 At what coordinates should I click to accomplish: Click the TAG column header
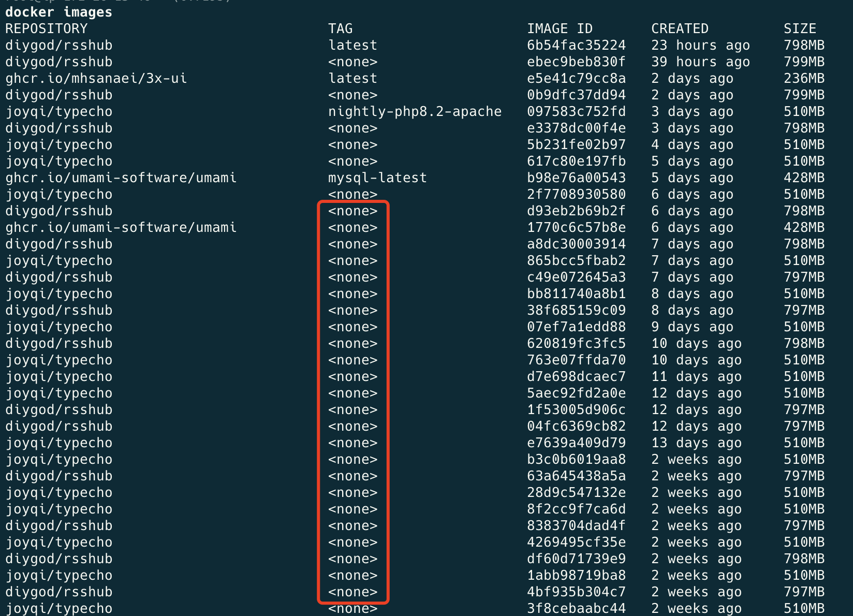[341, 28]
